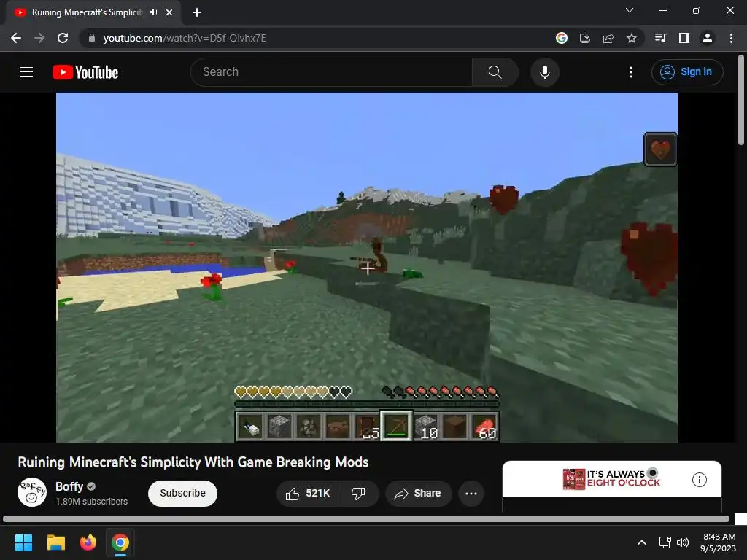
Task: Show hidden system tray icons
Action: [642, 542]
